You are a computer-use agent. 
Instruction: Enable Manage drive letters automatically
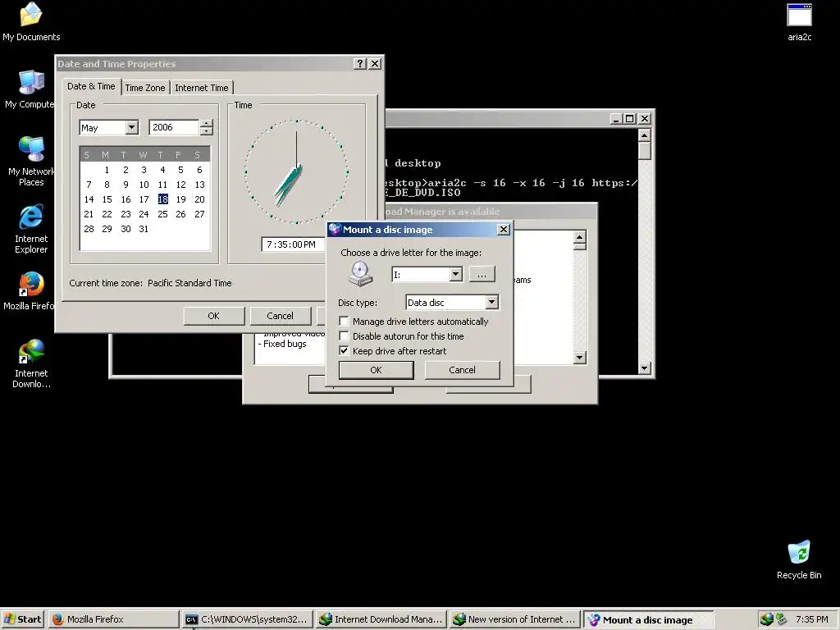click(x=344, y=322)
